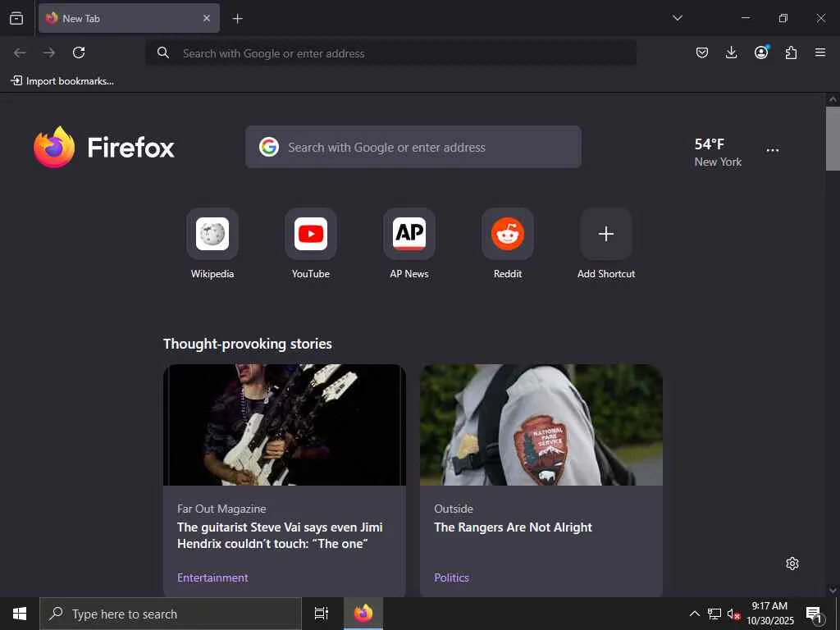Viewport: 840px width, 630px height.
Task: Open the 54°F New York weather widget
Action: coord(718,152)
